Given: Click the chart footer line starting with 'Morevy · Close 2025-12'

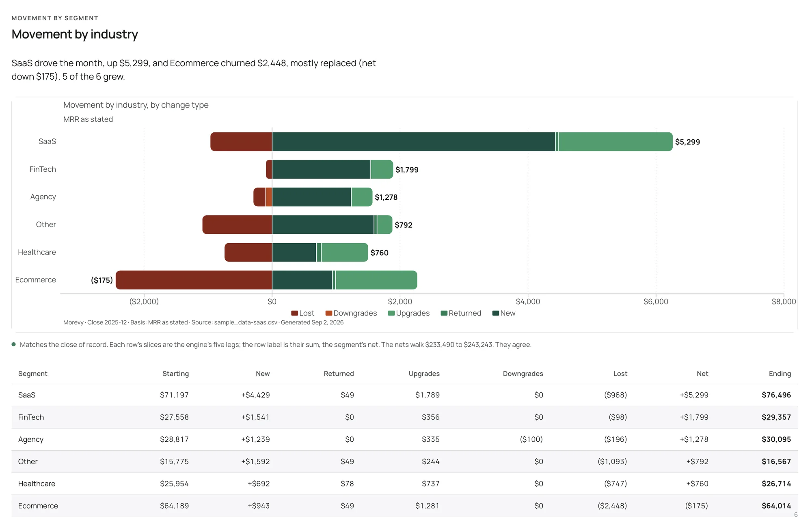Looking at the screenshot, I should click(x=203, y=322).
